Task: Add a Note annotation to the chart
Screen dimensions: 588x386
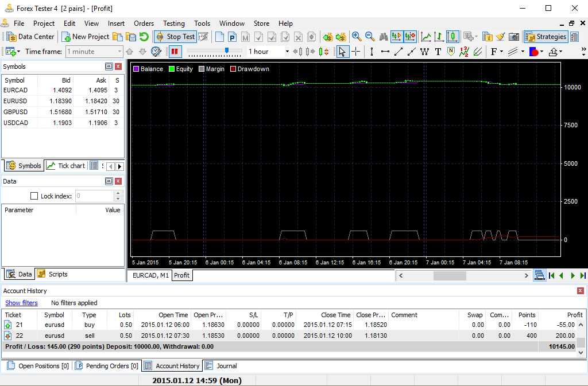Action: 450,52
